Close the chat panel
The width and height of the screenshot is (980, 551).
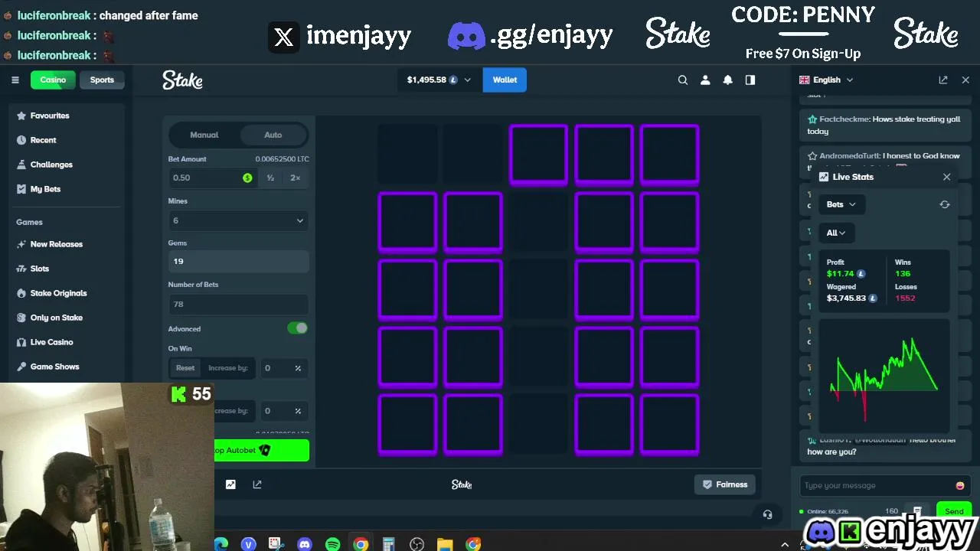coord(965,80)
